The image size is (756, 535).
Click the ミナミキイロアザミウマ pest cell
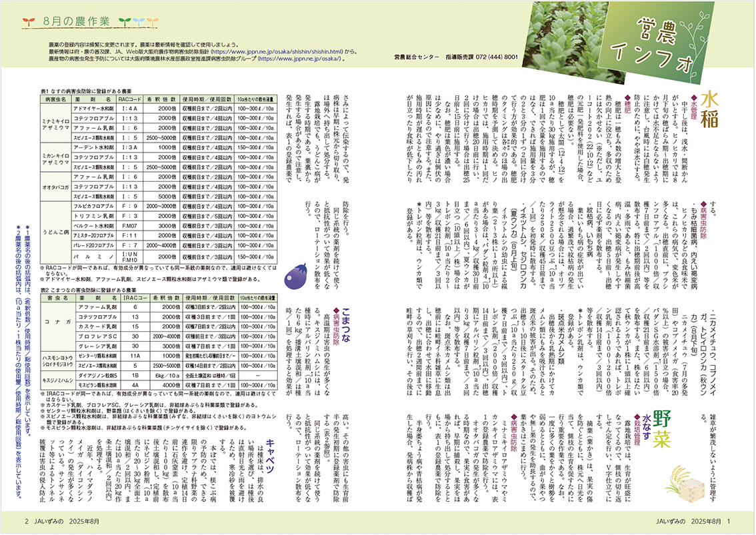point(56,123)
